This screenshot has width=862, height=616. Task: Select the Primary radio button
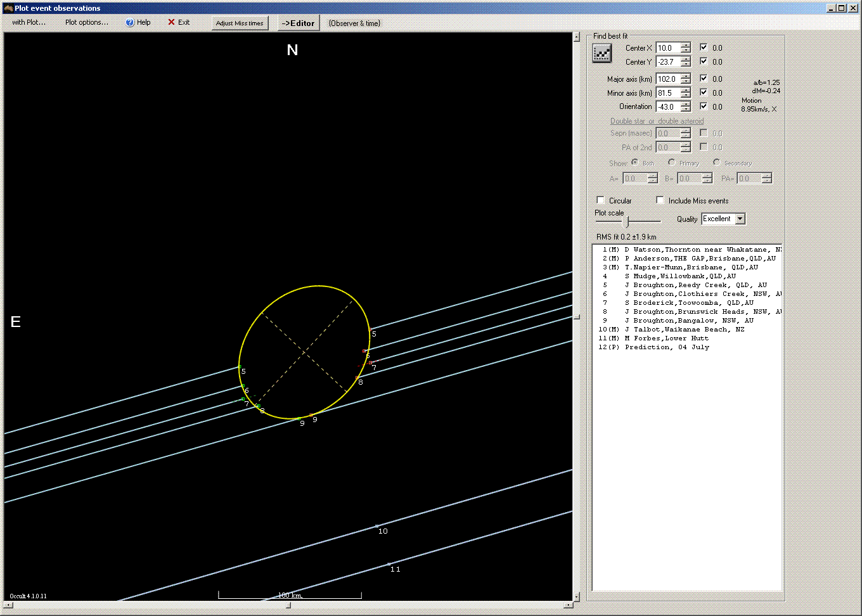click(x=671, y=162)
